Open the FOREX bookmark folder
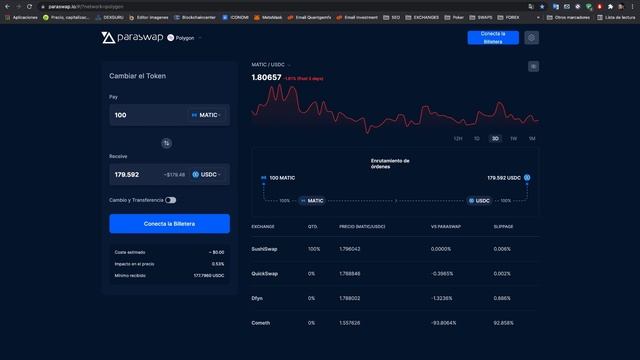 (509, 18)
